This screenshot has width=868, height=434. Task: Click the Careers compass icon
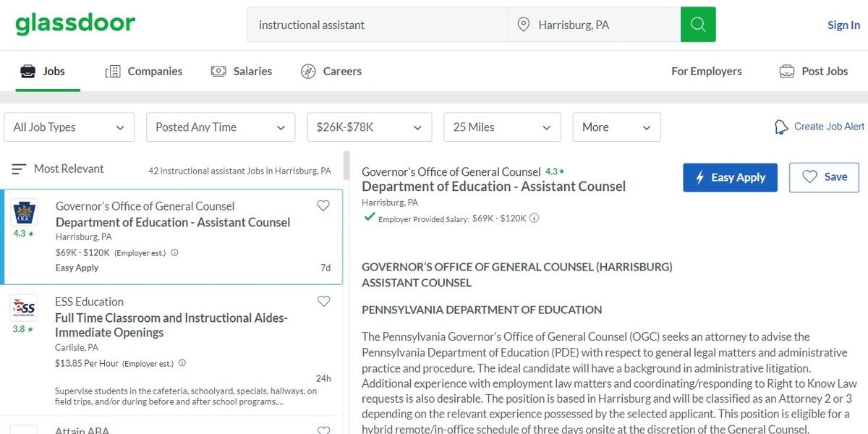[x=308, y=71]
